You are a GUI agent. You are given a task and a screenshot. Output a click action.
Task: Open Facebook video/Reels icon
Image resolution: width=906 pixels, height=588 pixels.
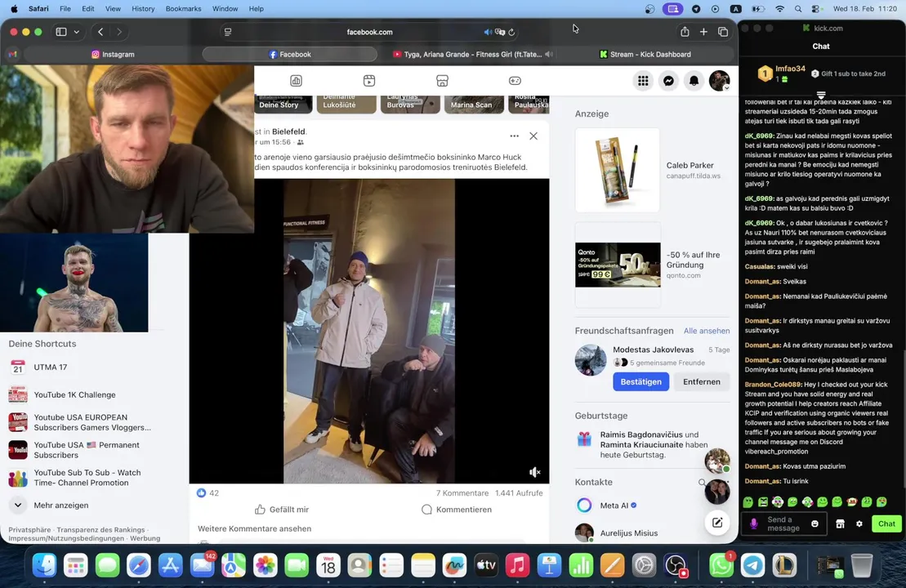tap(369, 81)
